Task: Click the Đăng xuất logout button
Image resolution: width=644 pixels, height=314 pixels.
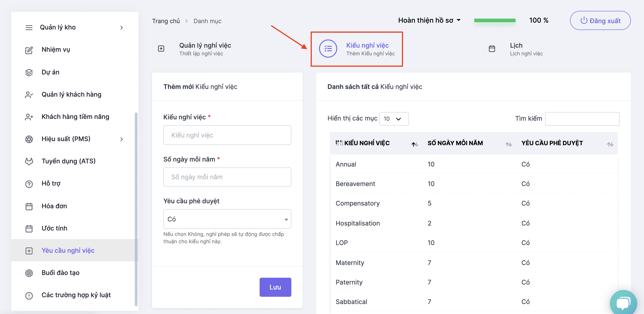Action: pos(600,20)
